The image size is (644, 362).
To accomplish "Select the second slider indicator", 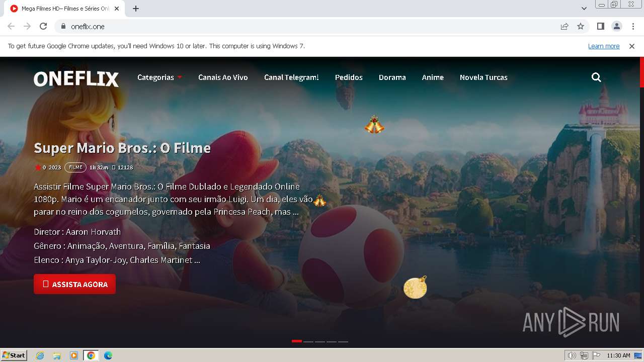I will pyautogui.click(x=308, y=341).
